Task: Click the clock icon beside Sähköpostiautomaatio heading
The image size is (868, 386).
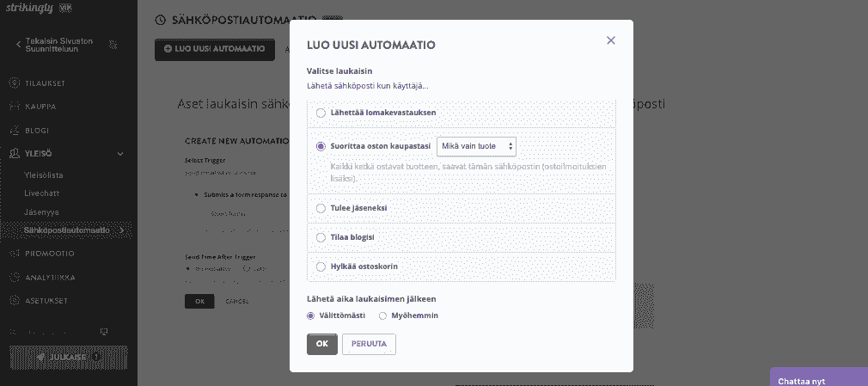Action: [x=161, y=20]
